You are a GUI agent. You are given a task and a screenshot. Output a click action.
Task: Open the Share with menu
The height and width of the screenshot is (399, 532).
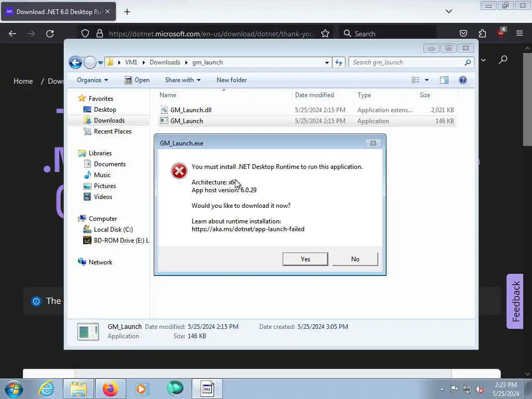click(182, 80)
